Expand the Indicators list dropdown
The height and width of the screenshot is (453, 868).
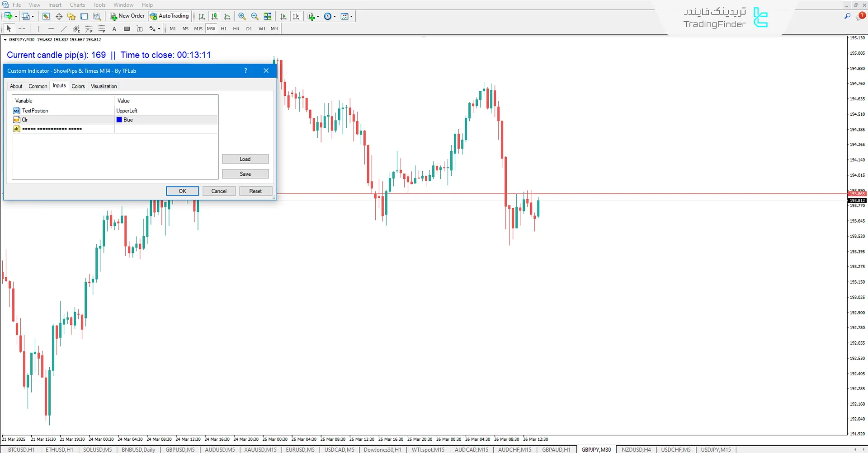318,16
